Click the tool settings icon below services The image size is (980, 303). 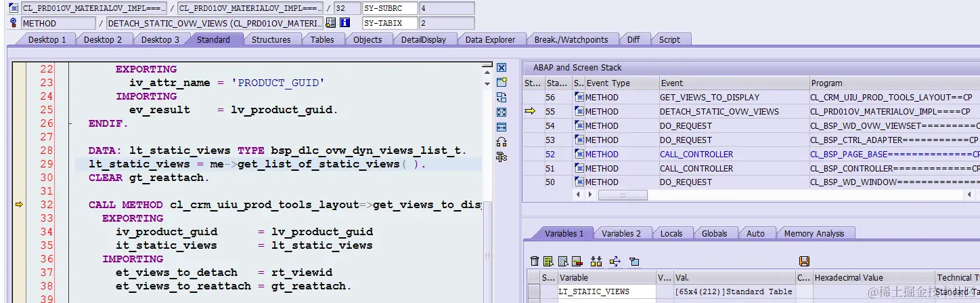click(502, 157)
